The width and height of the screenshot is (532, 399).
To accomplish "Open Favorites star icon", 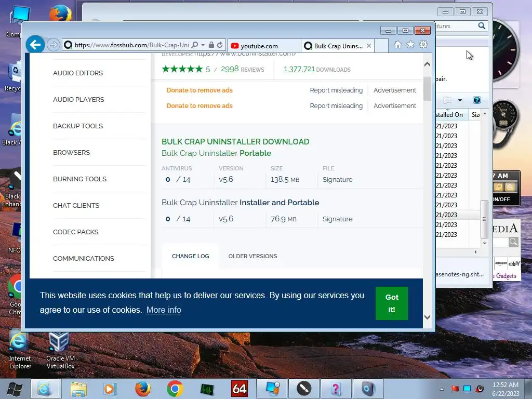I will tap(410, 45).
